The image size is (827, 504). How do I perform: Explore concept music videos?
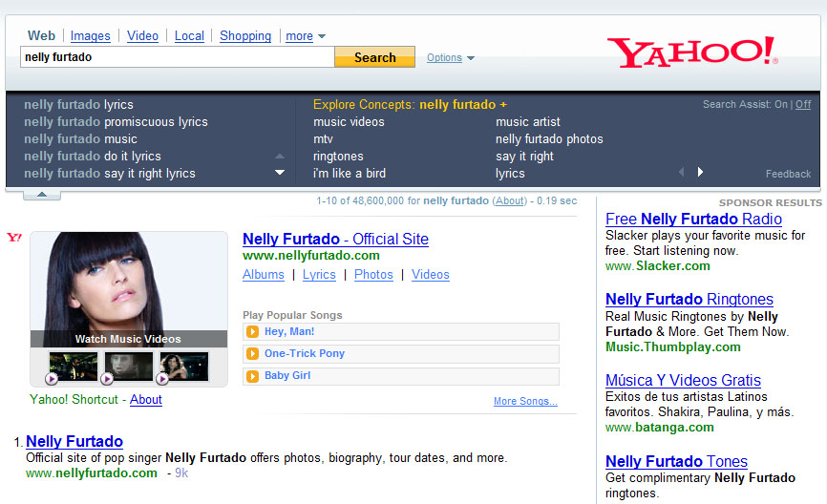[x=349, y=122]
